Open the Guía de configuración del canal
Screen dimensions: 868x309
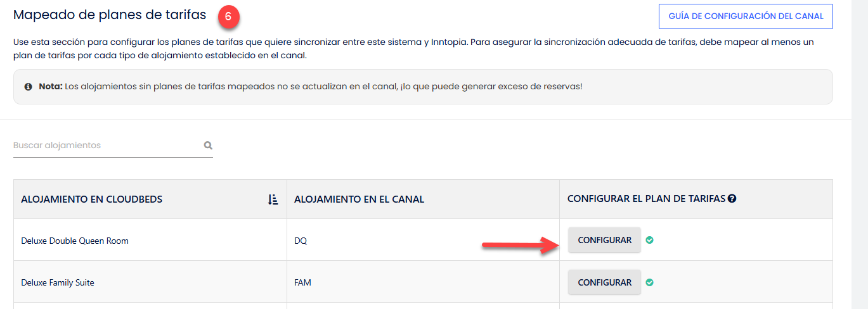point(746,16)
